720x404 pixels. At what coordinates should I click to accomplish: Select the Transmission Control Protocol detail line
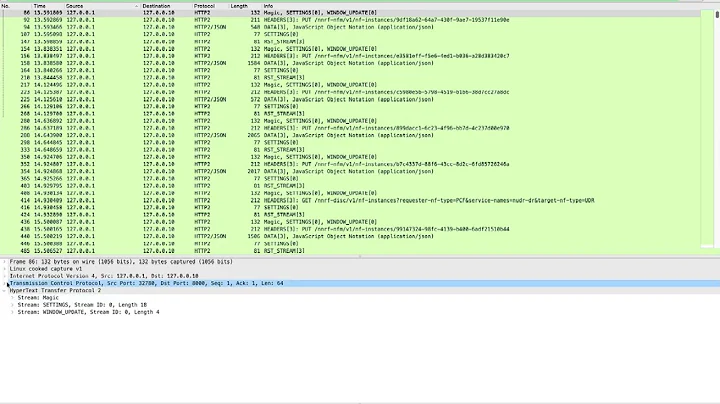coord(360,283)
